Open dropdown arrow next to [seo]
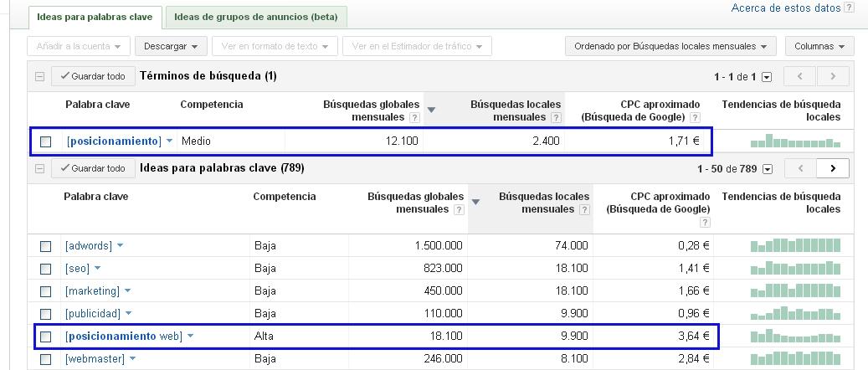The height and width of the screenshot is (370, 868). (x=97, y=268)
